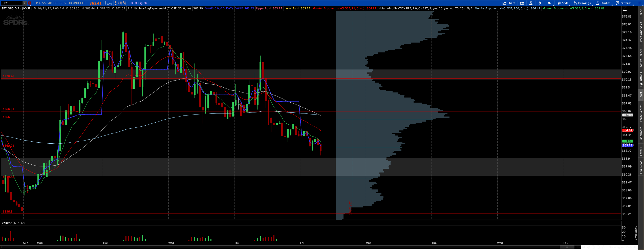
Task: Open the flask Edit Studies icon
Action: click(x=531, y=3)
